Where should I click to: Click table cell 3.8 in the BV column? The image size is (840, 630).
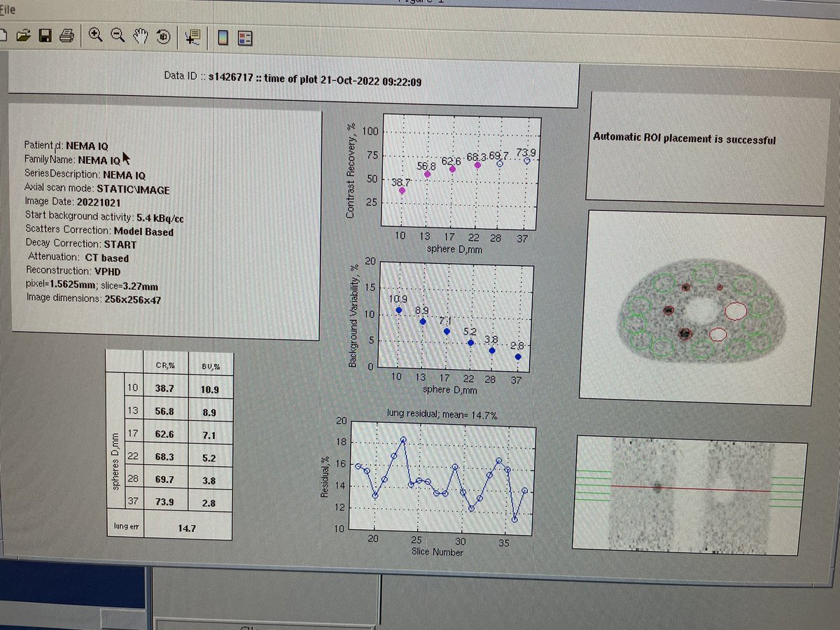click(209, 481)
